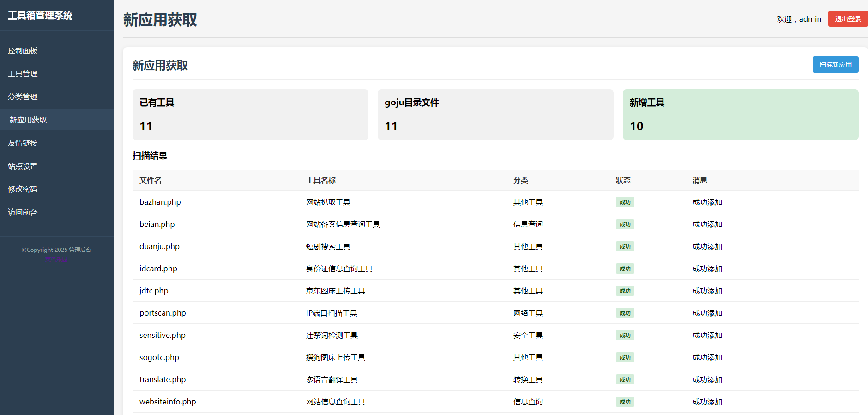Viewport: 868px width, 415px height.
Task: Click the goju目录文件 stat card
Action: pos(495,115)
